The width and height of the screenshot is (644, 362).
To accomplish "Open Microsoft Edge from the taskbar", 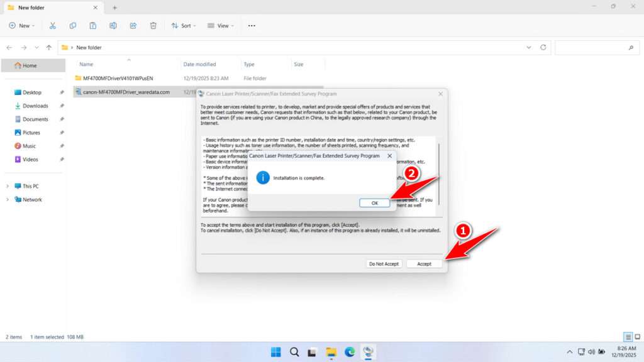I will 350,352.
